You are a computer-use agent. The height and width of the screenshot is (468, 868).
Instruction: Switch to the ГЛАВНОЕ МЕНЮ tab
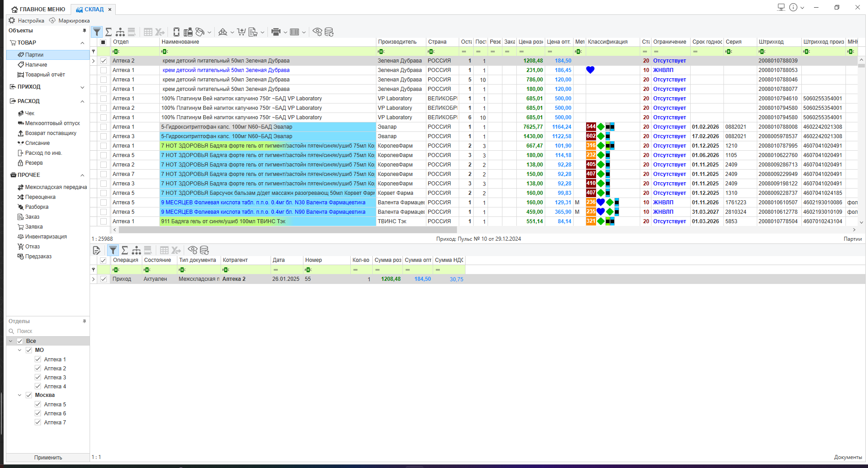39,9
